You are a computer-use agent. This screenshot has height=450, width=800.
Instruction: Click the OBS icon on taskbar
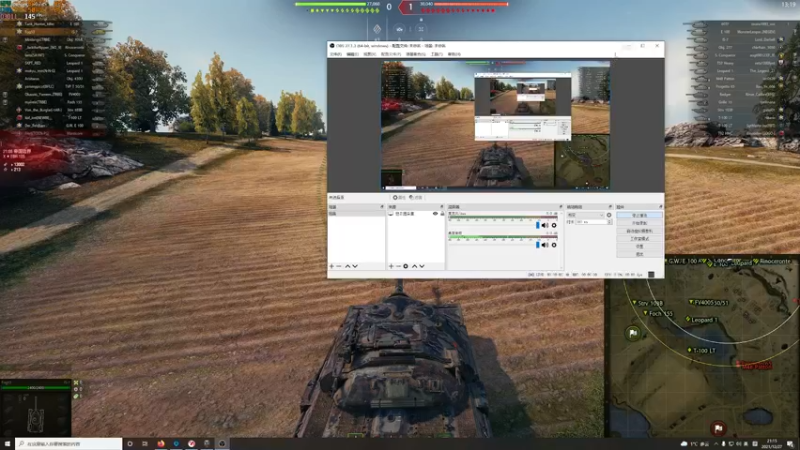[222, 444]
